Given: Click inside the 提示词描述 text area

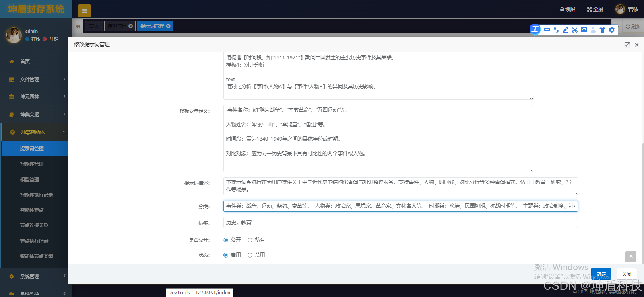Looking at the screenshot, I should (400, 186).
